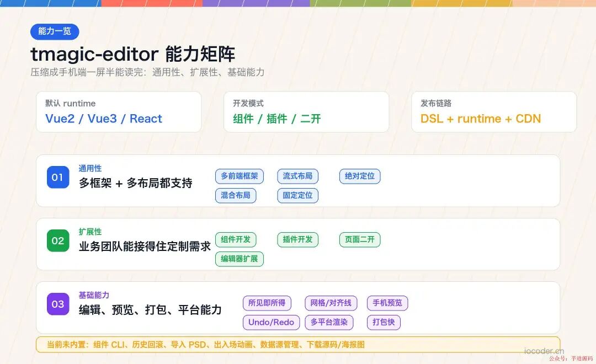Select the 绝对定位 tag
The height and width of the screenshot is (364, 596).
(360, 176)
